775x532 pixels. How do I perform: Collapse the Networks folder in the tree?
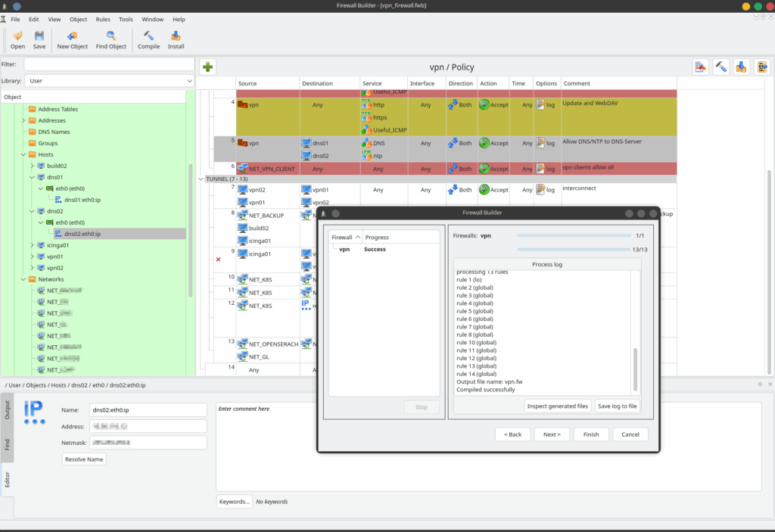point(23,279)
